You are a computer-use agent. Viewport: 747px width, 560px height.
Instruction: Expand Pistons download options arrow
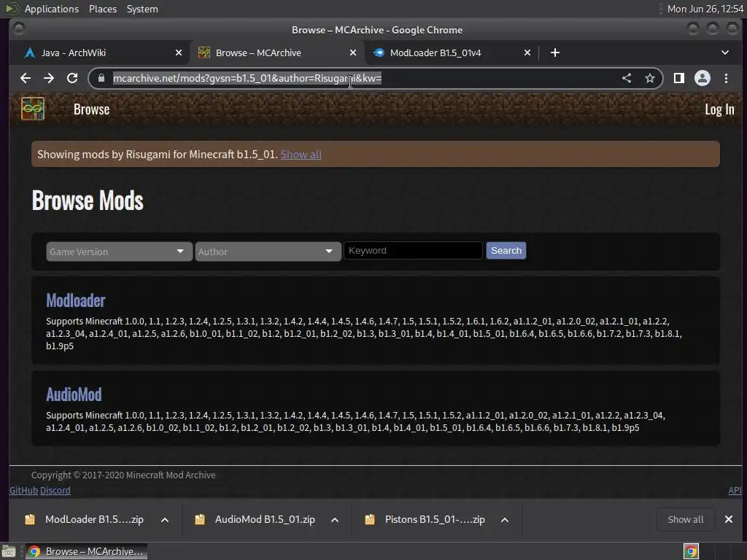point(505,519)
